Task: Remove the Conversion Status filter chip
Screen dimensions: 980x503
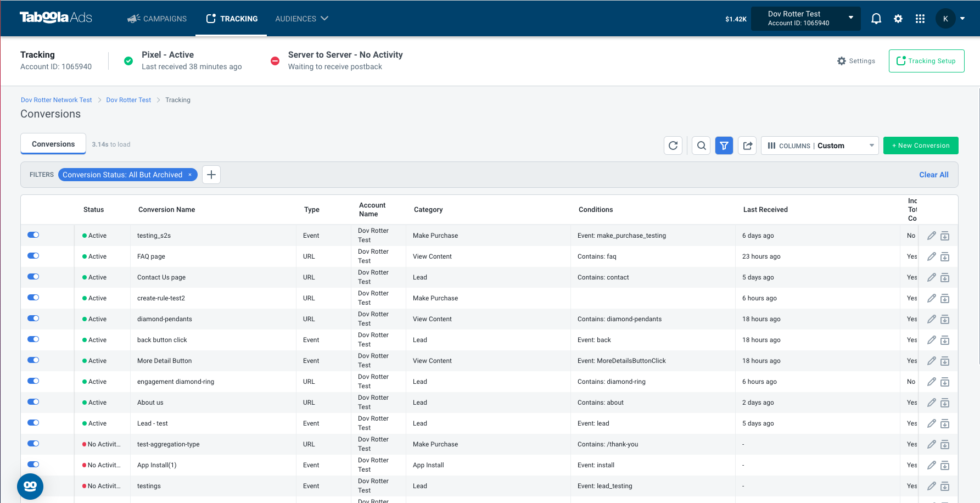Action: 190,175
